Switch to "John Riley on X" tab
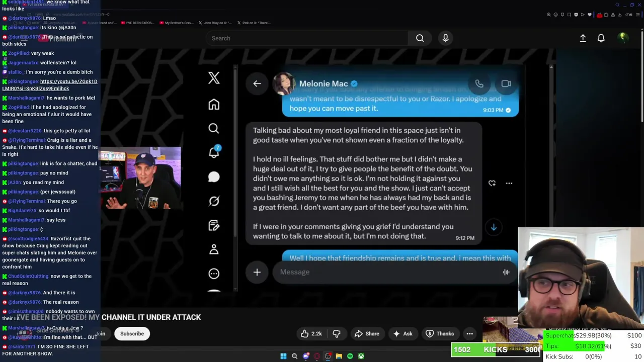Viewport: 644px width, 362px height. click(215, 23)
